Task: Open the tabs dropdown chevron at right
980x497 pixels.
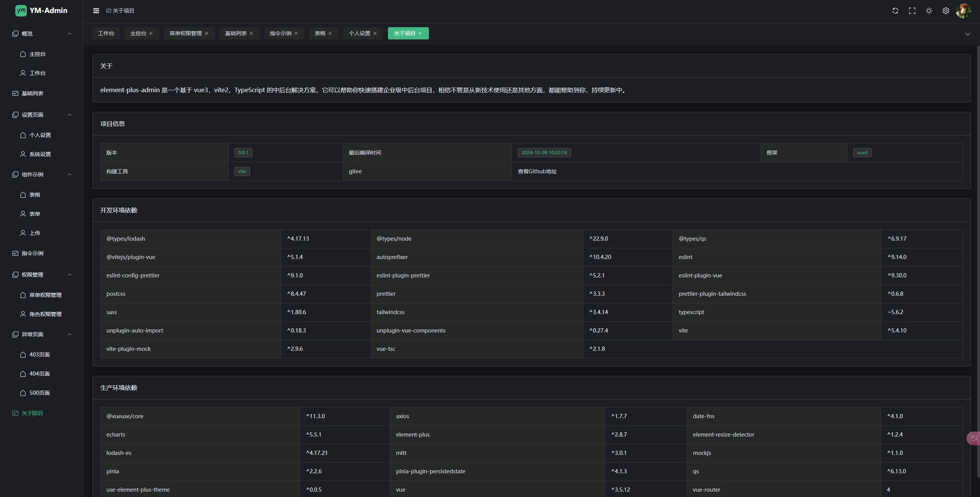Action: pyautogui.click(x=967, y=34)
